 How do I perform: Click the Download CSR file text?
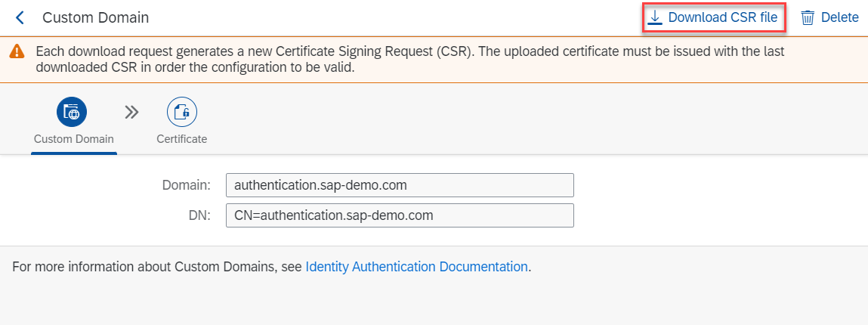[x=722, y=17]
